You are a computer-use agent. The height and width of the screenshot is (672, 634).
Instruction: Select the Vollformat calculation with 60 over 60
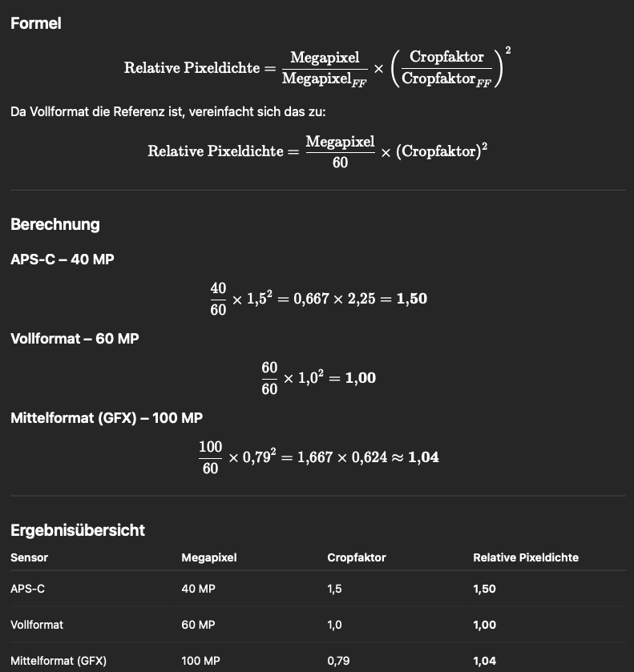(x=317, y=378)
